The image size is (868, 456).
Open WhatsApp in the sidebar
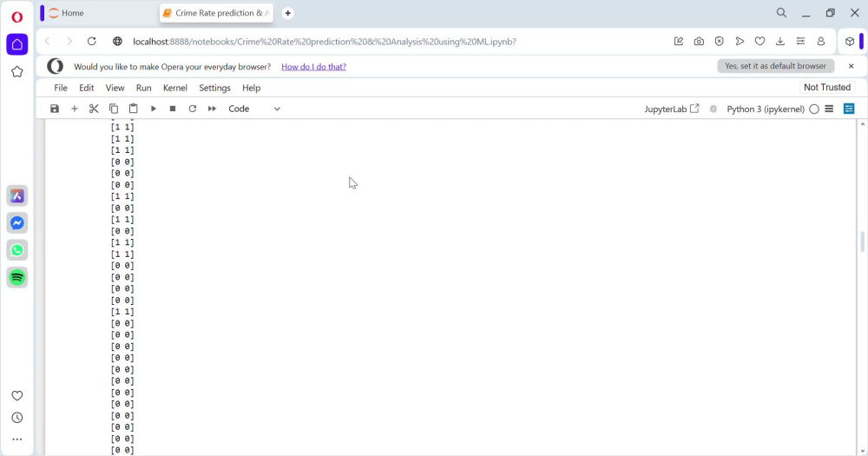(x=17, y=250)
